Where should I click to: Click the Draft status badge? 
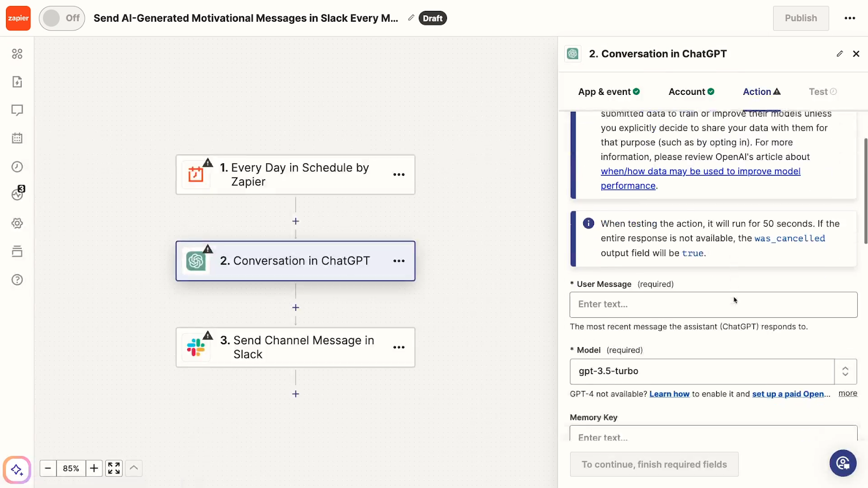click(x=432, y=18)
